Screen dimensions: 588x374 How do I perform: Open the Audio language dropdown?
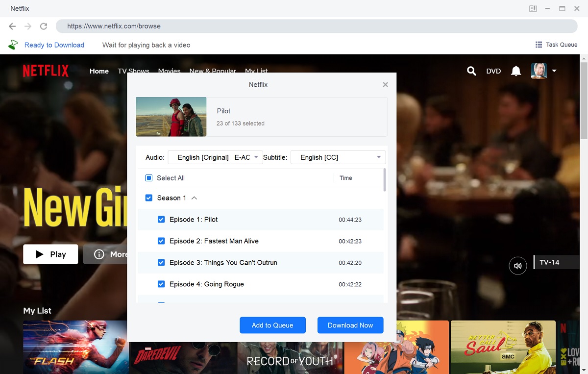tap(216, 157)
